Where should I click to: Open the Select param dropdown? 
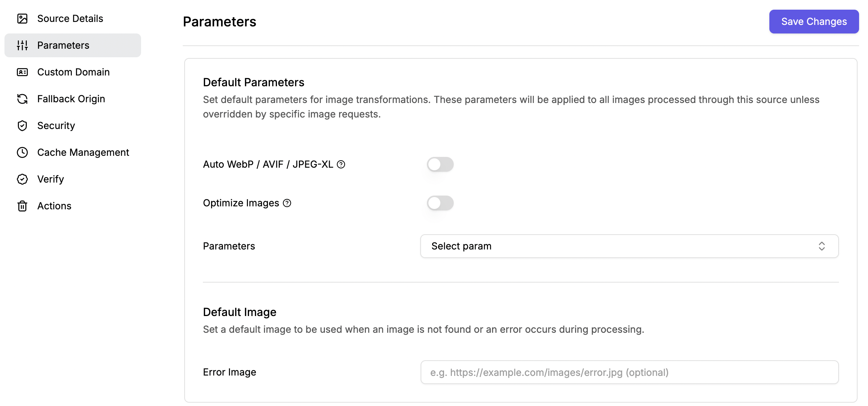(629, 246)
